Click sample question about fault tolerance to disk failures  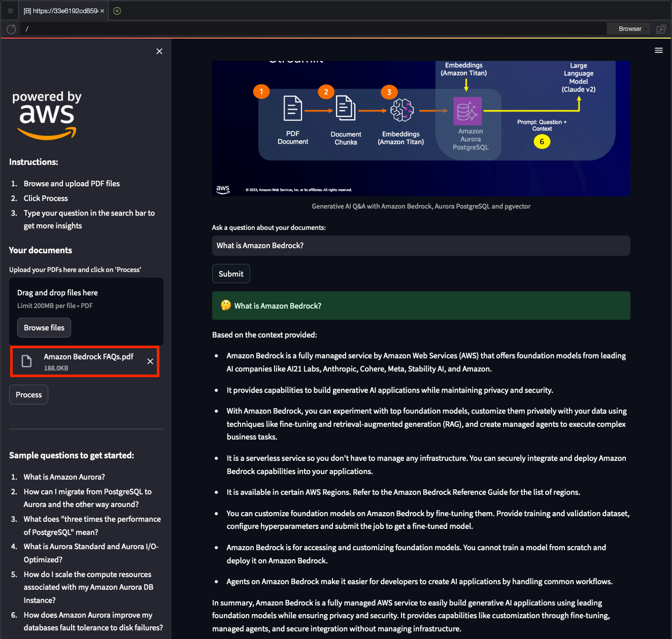(93, 621)
